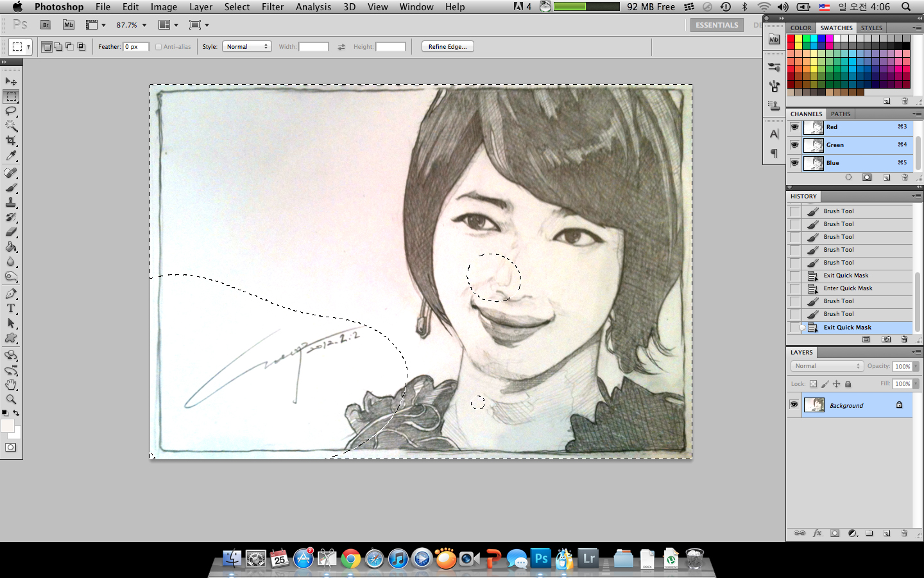Toggle Lock position in Layers panel
Image resolution: width=924 pixels, height=578 pixels.
pos(836,384)
